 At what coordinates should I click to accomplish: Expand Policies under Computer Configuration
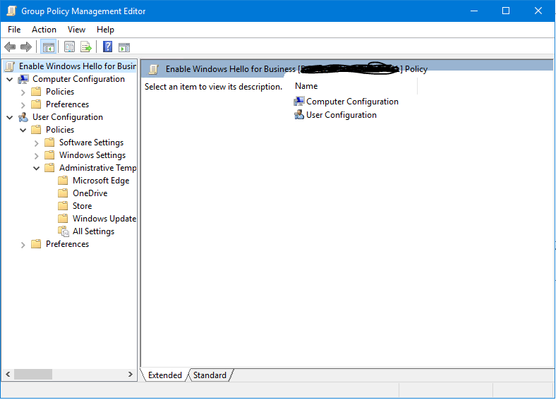pyautogui.click(x=23, y=92)
